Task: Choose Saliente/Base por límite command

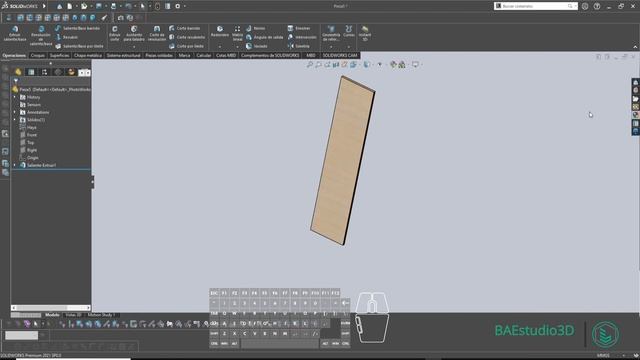Action: [x=79, y=46]
